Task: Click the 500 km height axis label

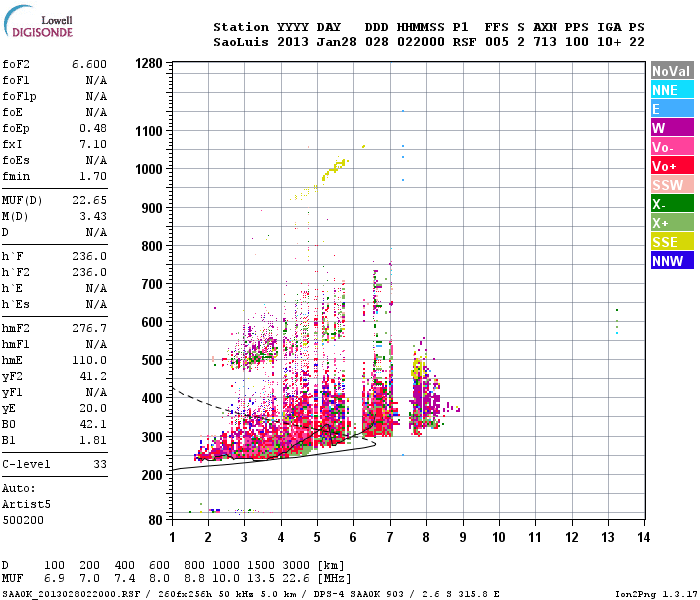Action: [x=152, y=360]
